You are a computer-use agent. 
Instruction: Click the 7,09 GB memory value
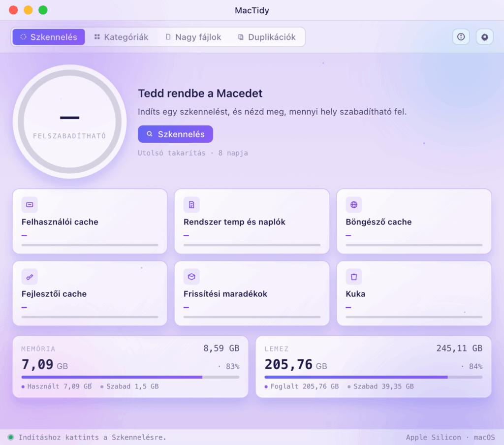click(45, 365)
